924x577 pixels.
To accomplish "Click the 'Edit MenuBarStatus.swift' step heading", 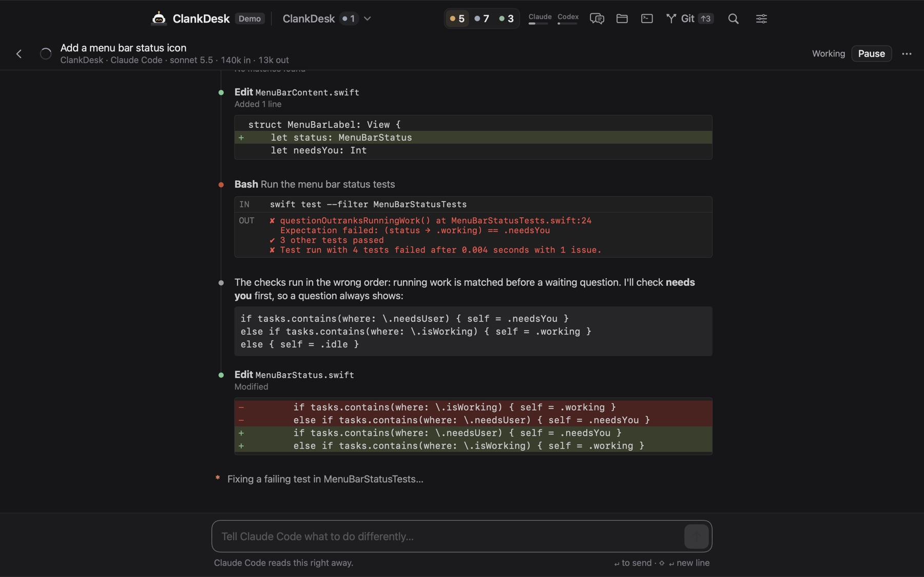I will pos(294,375).
